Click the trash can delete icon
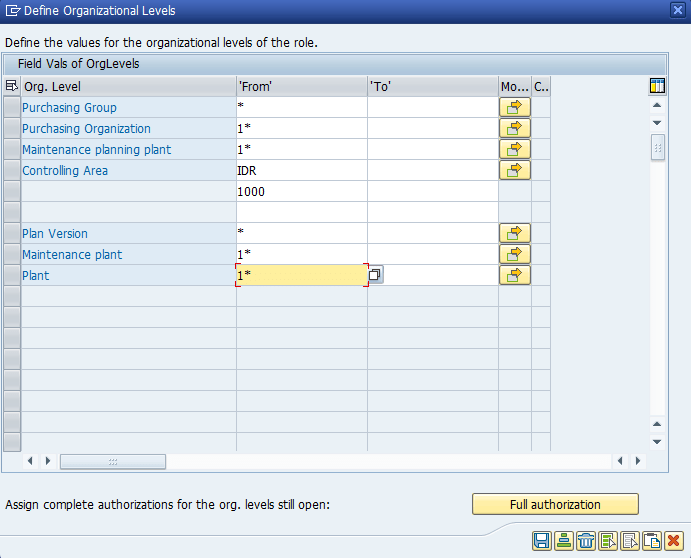 (x=586, y=541)
